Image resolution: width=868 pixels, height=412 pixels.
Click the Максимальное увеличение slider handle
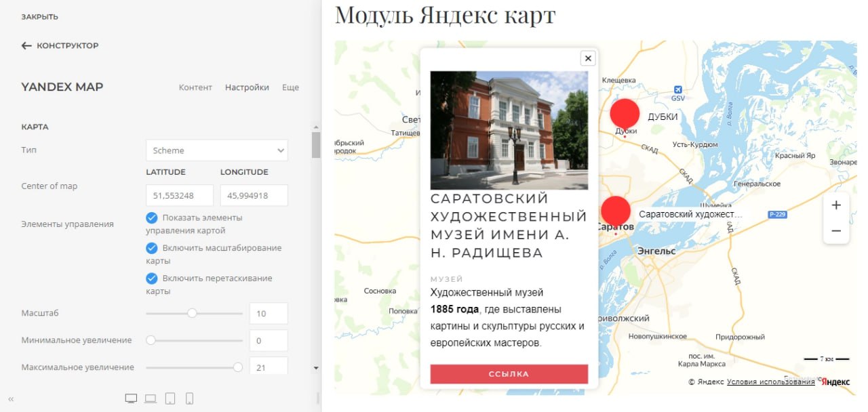pos(238,367)
